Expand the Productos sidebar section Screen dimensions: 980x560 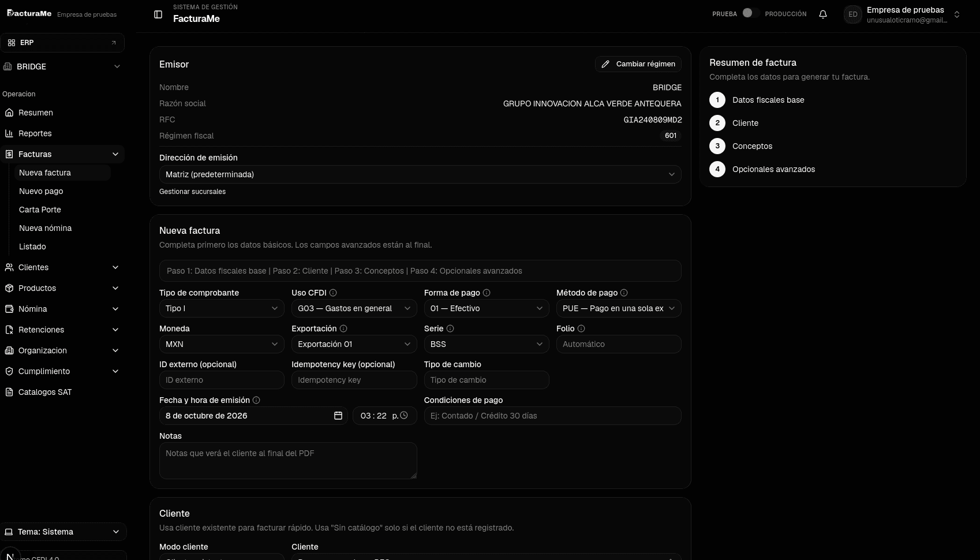62,288
